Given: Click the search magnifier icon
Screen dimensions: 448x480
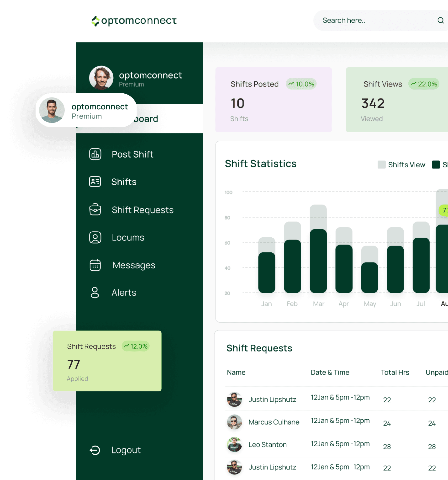Looking at the screenshot, I should tap(440, 21).
